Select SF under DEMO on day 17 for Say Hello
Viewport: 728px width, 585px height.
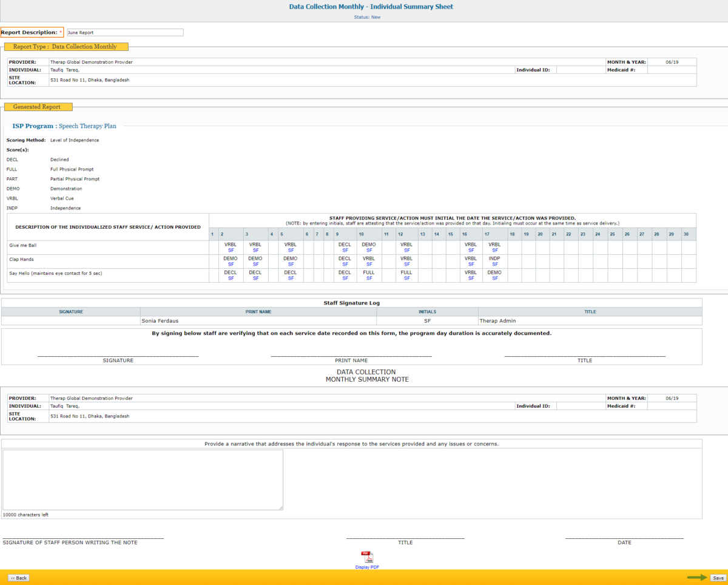(494, 277)
